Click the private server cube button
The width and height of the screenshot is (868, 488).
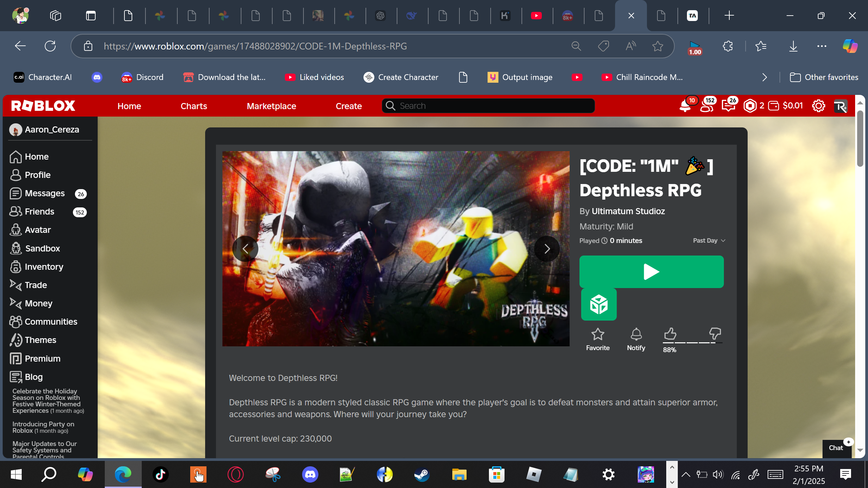tap(599, 304)
